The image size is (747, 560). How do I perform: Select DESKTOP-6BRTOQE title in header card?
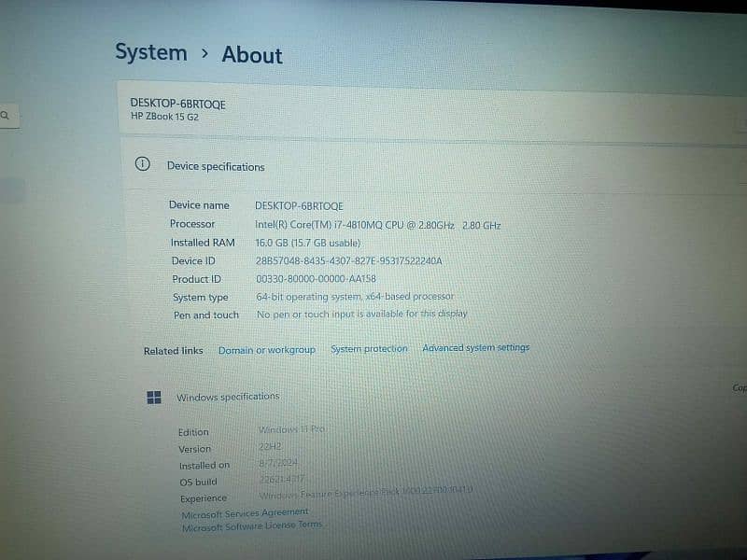pyautogui.click(x=177, y=104)
